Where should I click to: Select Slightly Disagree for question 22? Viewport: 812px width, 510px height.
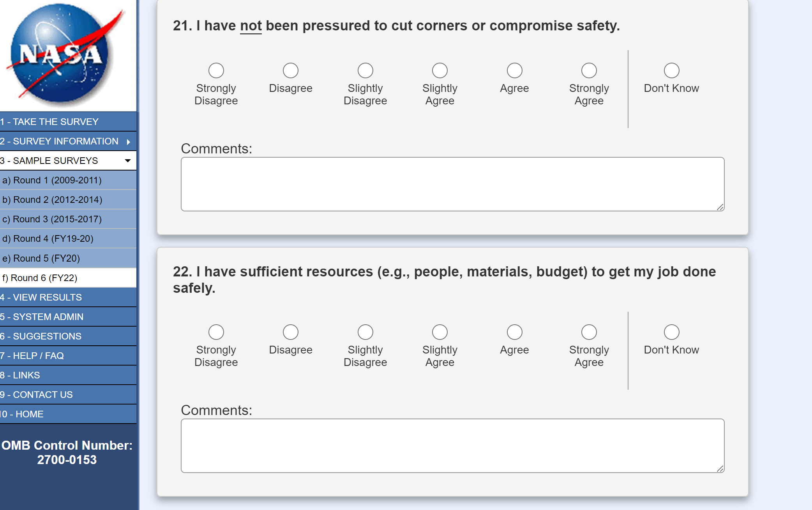pyautogui.click(x=365, y=332)
